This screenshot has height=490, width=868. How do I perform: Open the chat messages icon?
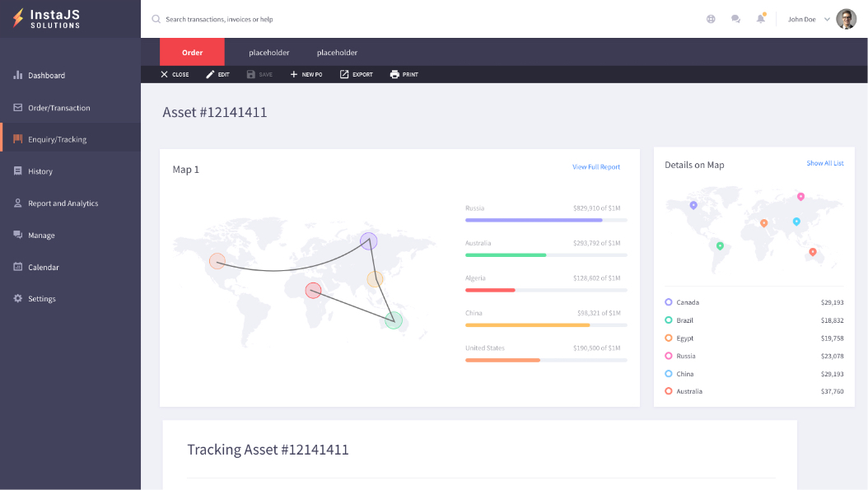[735, 19]
